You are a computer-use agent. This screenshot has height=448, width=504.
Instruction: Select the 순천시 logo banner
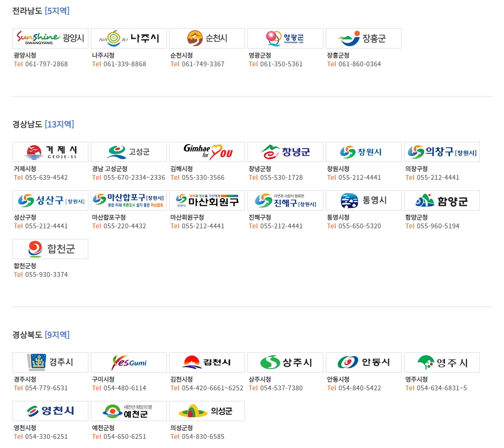click(x=207, y=38)
